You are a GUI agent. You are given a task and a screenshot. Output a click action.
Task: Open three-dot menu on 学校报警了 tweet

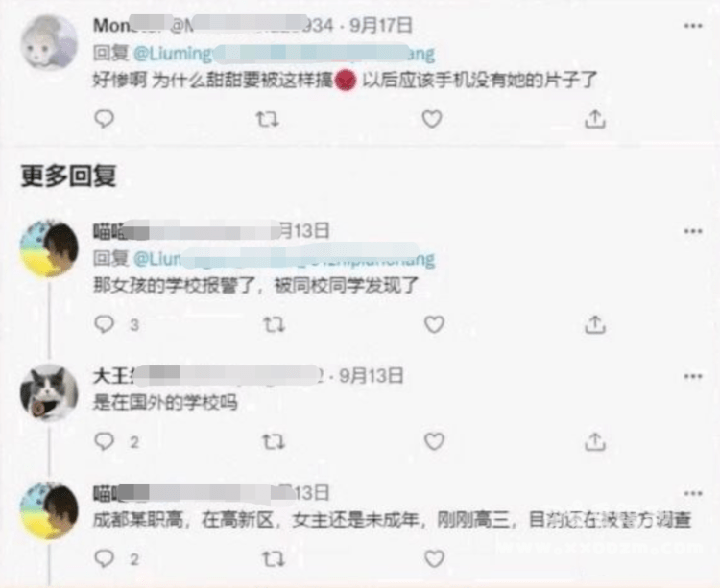tap(693, 231)
